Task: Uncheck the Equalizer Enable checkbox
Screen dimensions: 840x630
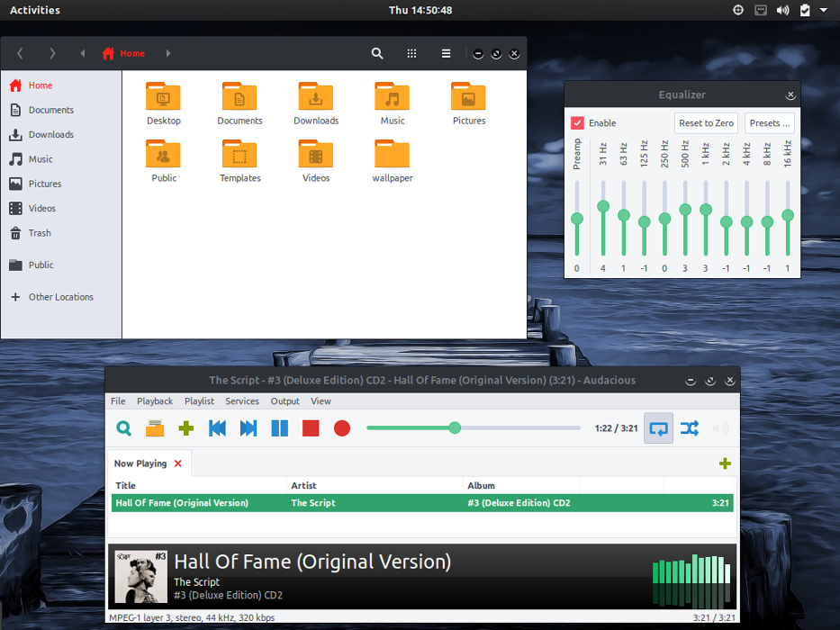Action: point(577,123)
